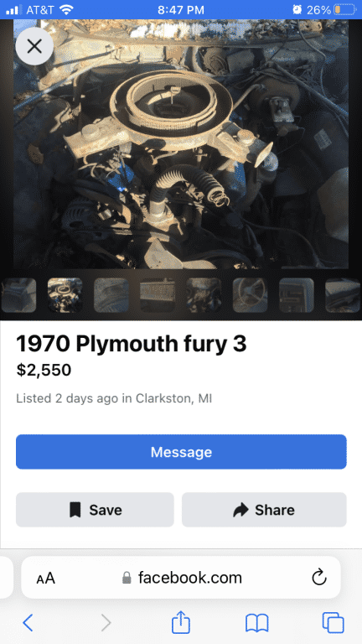Open Safari bookmarks book icon

pyautogui.click(x=256, y=624)
